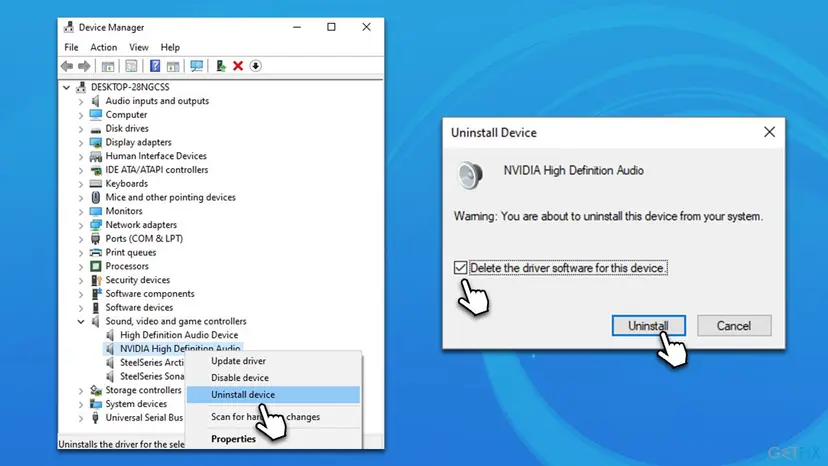828x466 pixels.
Task: Click the speaker icon in Uninstall Device dialog
Action: click(469, 175)
